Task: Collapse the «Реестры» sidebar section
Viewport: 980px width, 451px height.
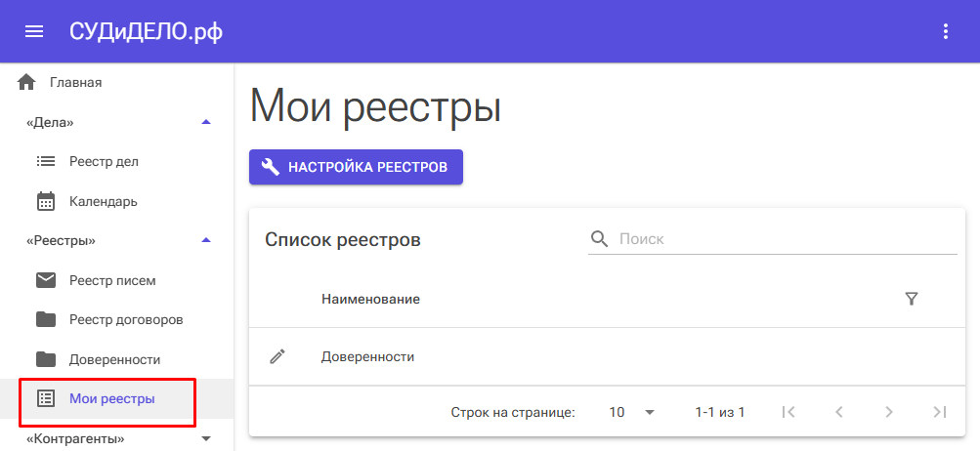Action: point(205,240)
